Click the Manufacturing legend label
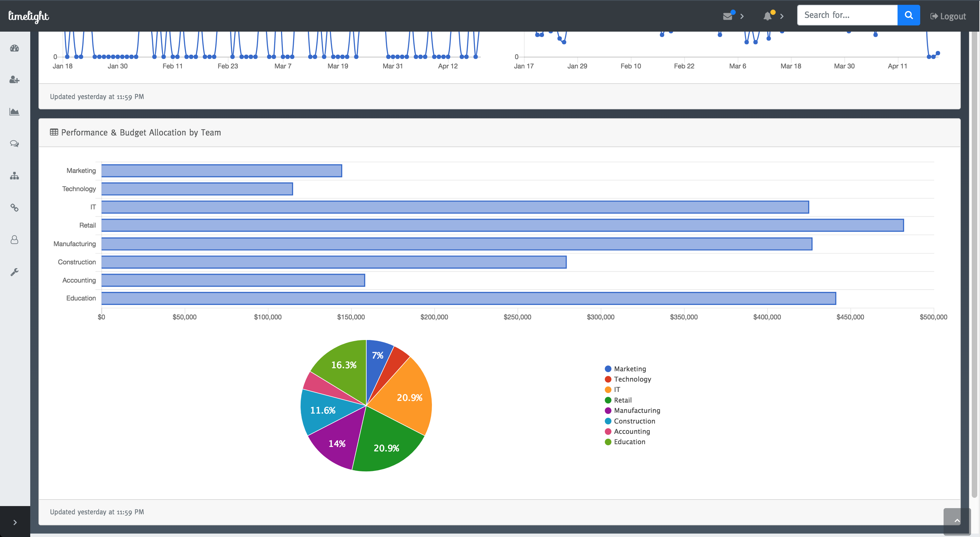The height and width of the screenshot is (537, 980). [x=637, y=410]
